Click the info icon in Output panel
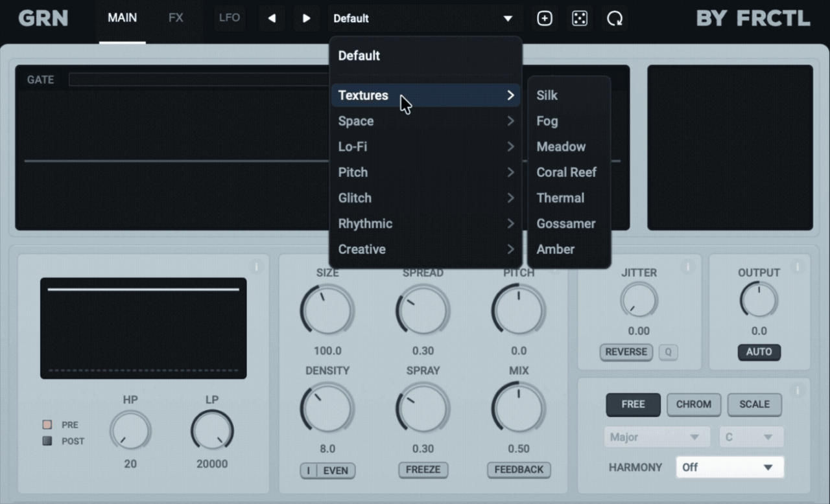Screen dimensions: 830x504 point(798,266)
